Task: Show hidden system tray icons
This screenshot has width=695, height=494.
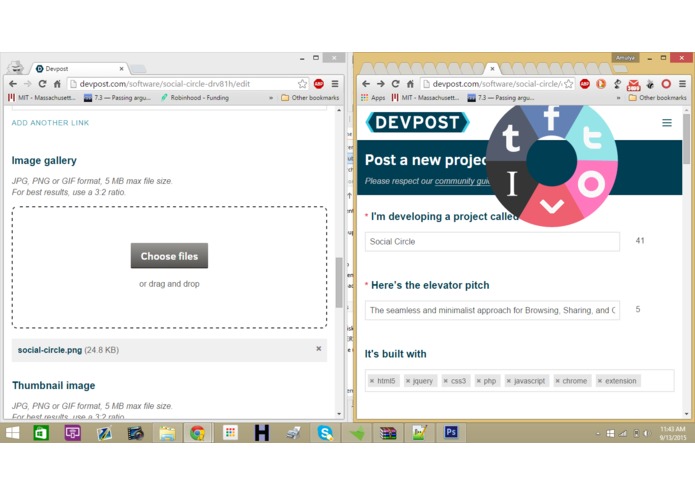Action: 597,434
